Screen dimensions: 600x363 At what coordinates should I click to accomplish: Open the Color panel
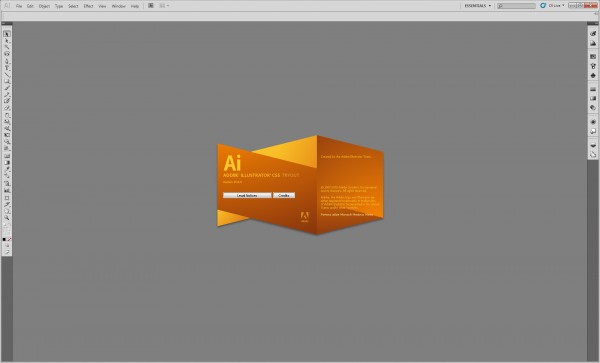[593, 33]
